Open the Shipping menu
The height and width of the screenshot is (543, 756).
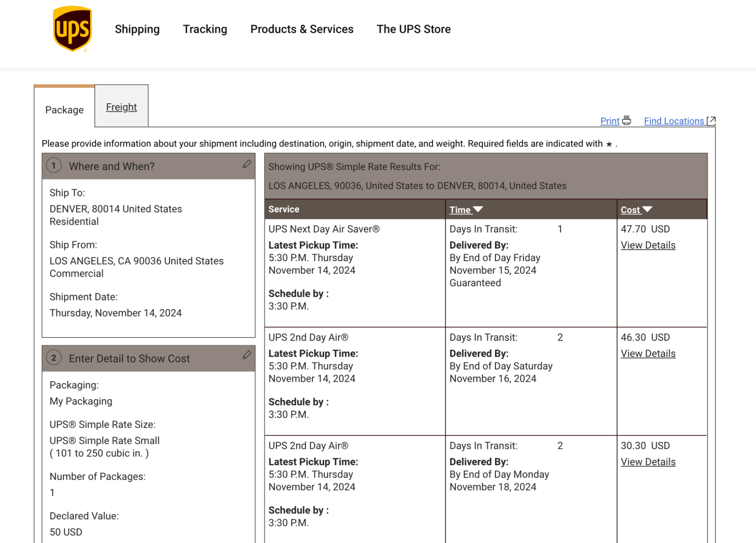[x=137, y=29]
